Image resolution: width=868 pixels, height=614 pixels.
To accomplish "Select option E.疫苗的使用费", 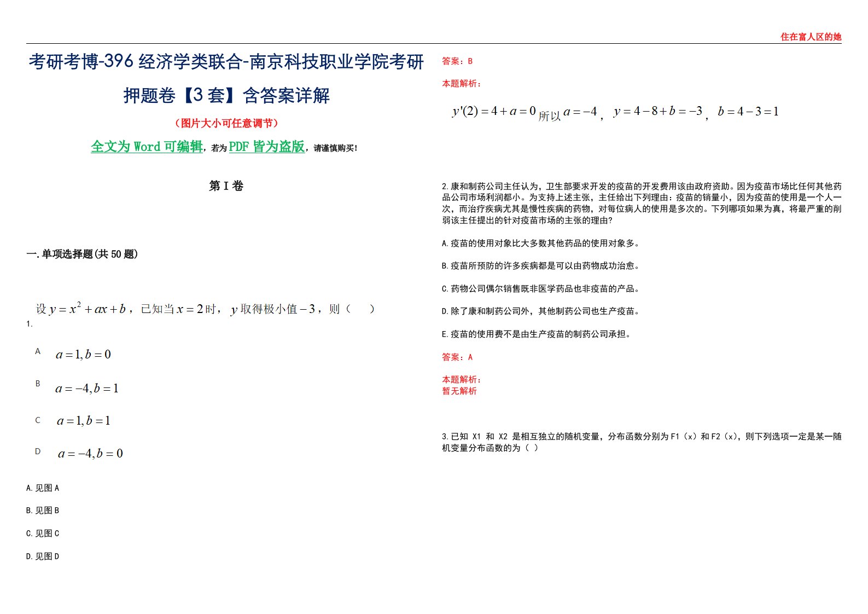I will (x=537, y=334).
